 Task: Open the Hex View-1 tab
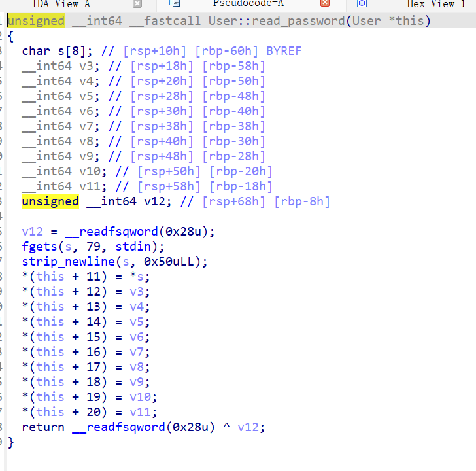click(x=436, y=4)
